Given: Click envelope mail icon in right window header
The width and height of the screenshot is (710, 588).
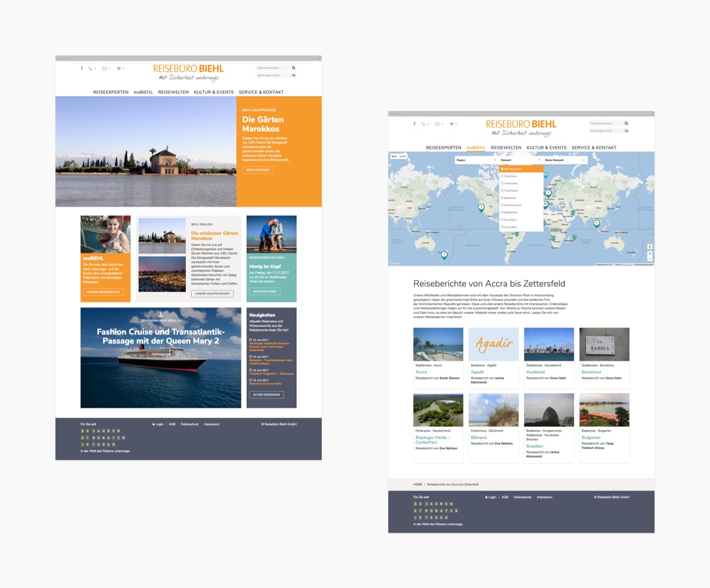Looking at the screenshot, I should coord(437,124).
